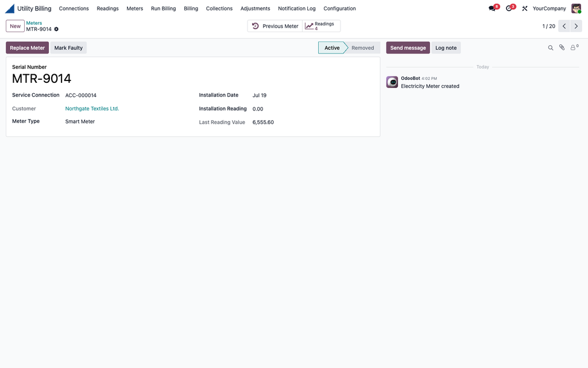Open the Meters menu

134,8
